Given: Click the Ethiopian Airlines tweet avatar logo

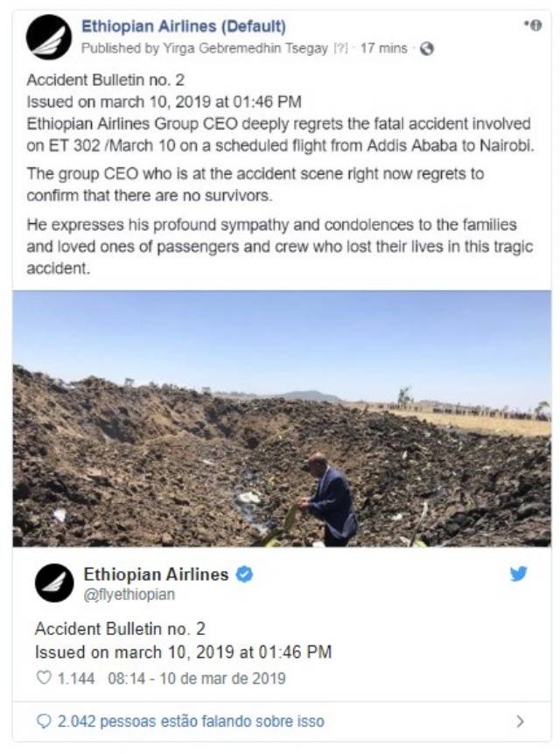Looking at the screenshot, I should [54, 583].
